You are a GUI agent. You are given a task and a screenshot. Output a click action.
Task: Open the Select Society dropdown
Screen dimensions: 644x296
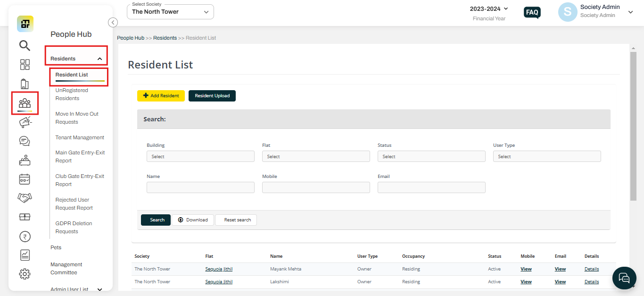tap(170, 12)
